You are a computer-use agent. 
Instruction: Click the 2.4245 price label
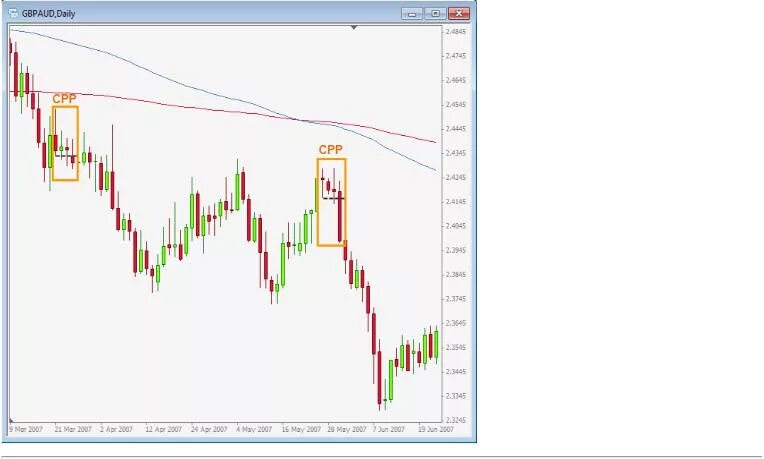coord(456,177)
